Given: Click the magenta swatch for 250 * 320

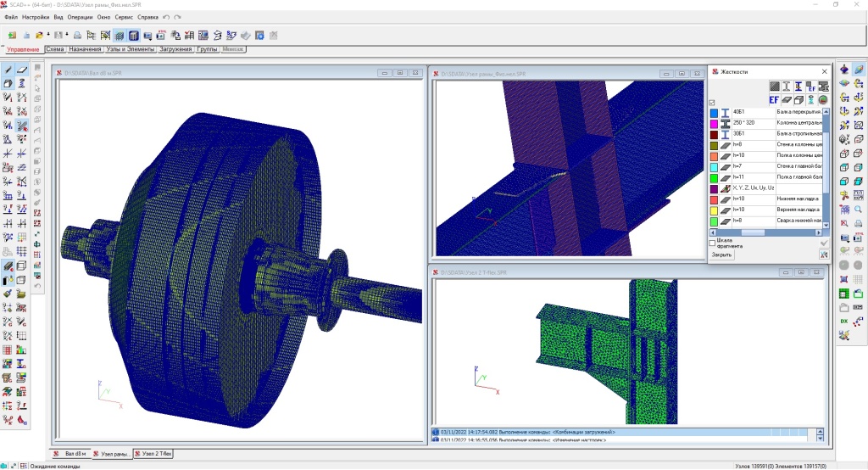Looking at the screenshot, I should click(x=714, y=124).
